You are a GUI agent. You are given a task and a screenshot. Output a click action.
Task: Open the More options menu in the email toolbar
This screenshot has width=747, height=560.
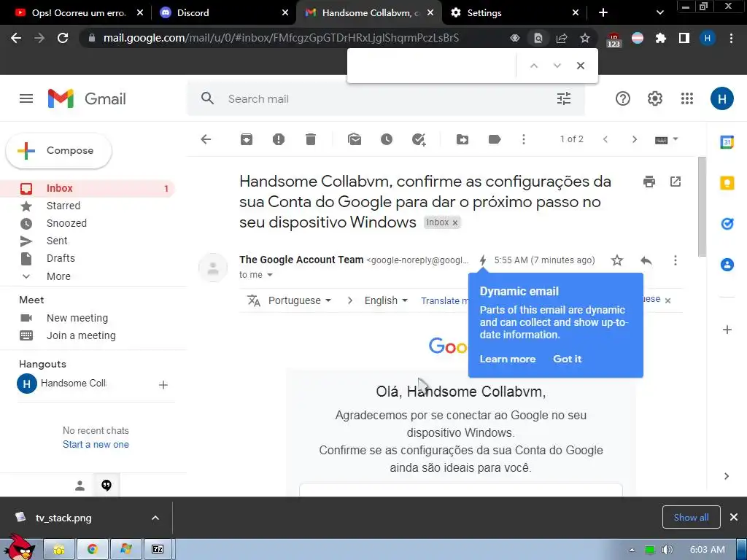pyautogui.click(x=524, y=139)
